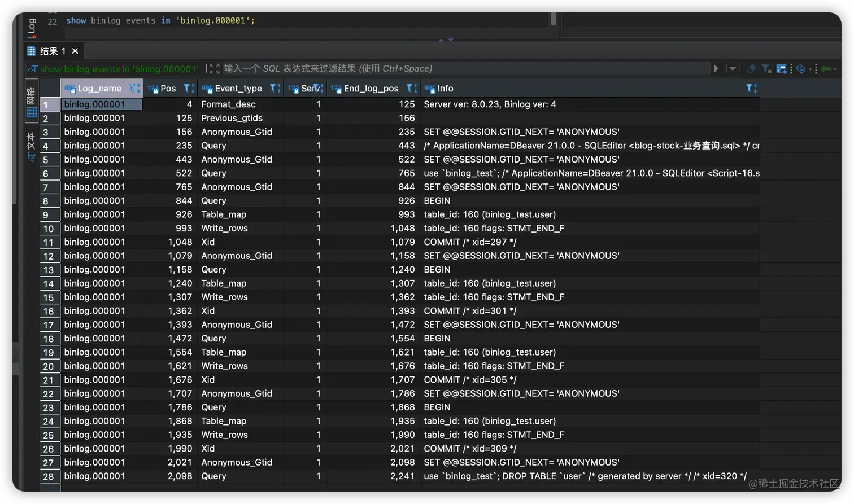This screenshot has height=504, width=854.
Task: Open the refresh options dropdown arrow
Action: [810, 69]
